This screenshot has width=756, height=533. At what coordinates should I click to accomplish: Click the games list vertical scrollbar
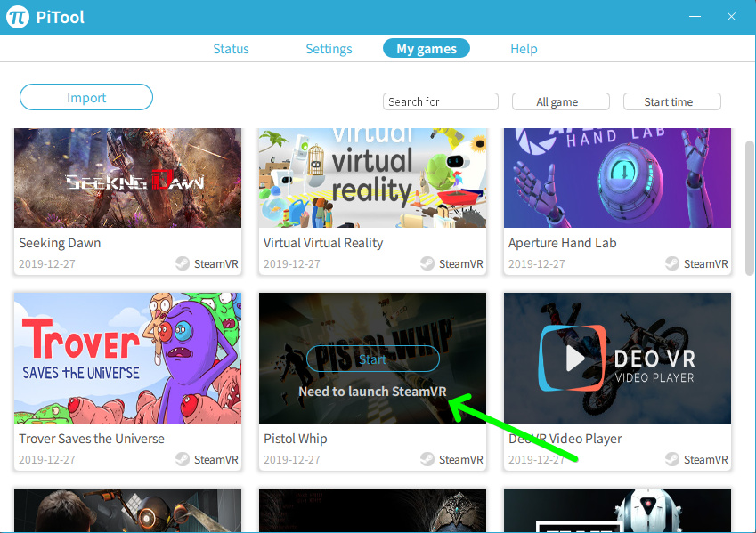pos(750,207)
